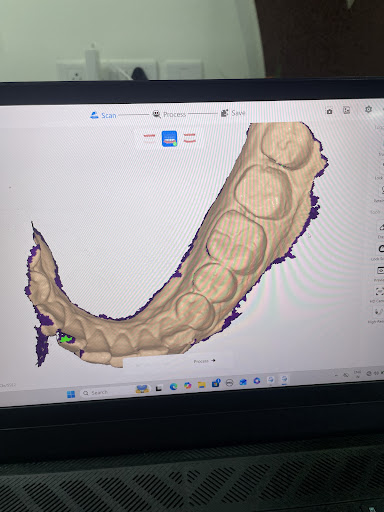Viewport: 384px width, 512px height.
Task: Take a screenshot with the camera icon
Action: (329, 111)
